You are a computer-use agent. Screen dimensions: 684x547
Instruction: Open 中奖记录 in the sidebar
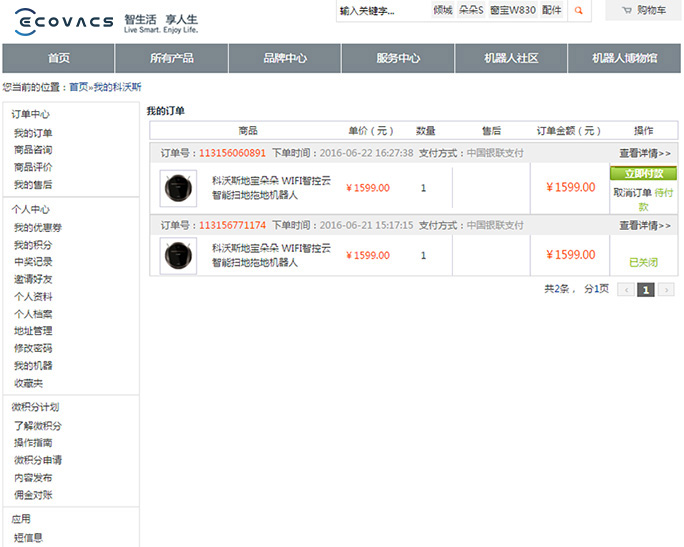point(33,262)
